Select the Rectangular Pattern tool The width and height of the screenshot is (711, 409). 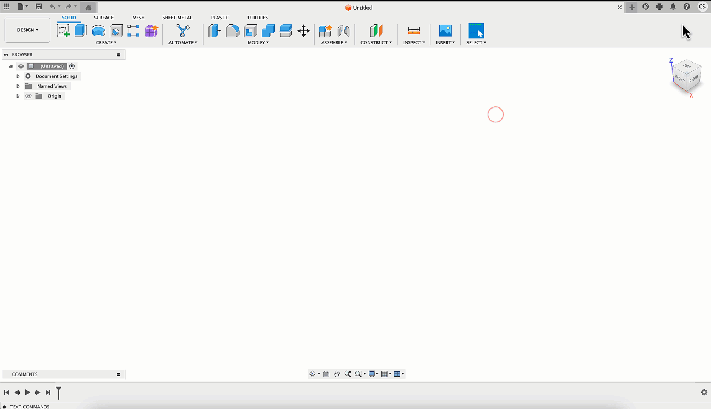tap(133, 31)
